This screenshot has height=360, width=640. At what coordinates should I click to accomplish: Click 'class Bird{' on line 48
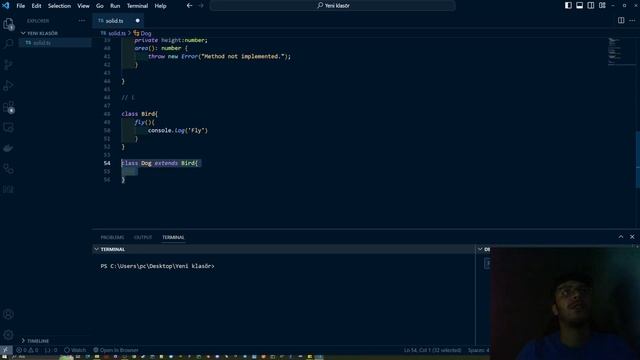pyautogui.click(x=140, y=114)
